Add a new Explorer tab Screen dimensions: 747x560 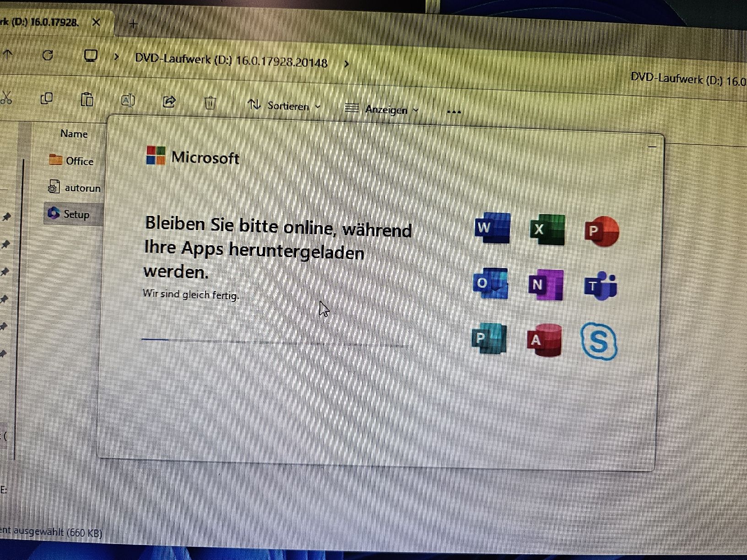[133, 24]
